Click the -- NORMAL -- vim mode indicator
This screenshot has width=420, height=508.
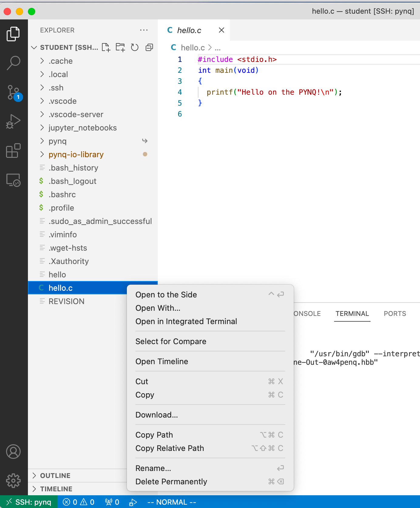pos(172,502)
